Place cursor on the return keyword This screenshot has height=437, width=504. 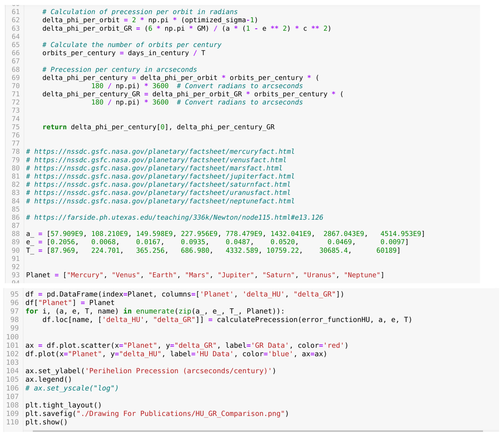click(54, 127)
